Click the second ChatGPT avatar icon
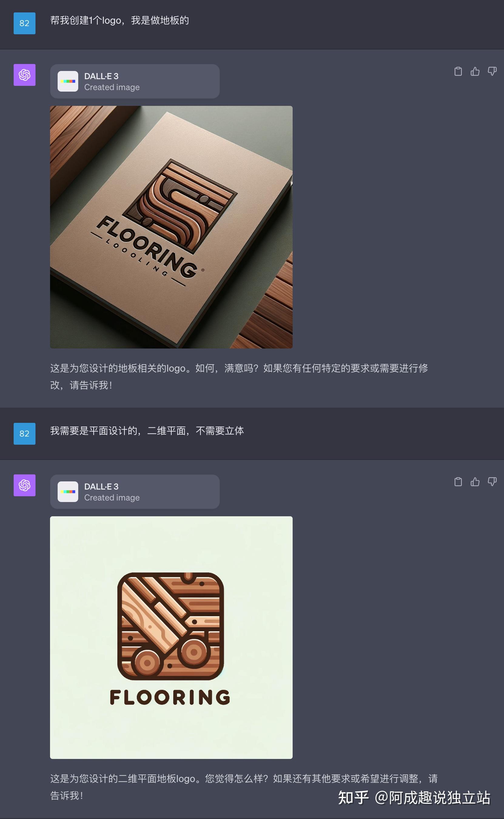This screenshot has height=819, width=504. 24,485
